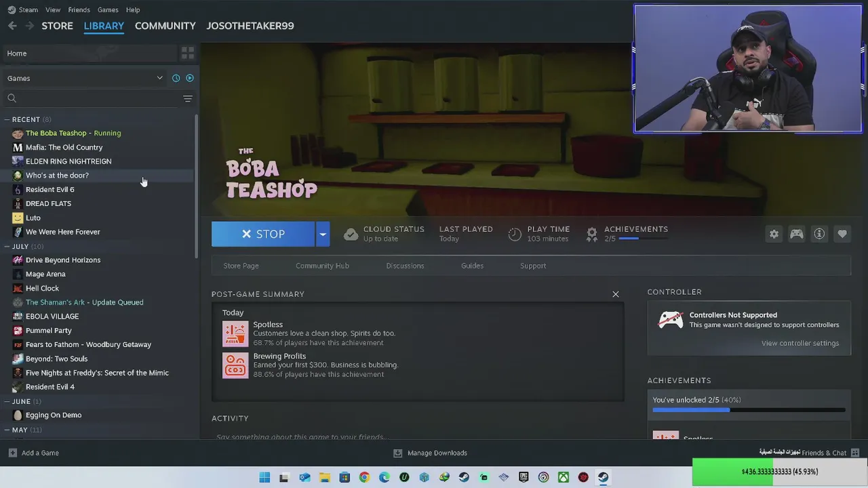Open the Discussions link

click(x=405, y=266)
